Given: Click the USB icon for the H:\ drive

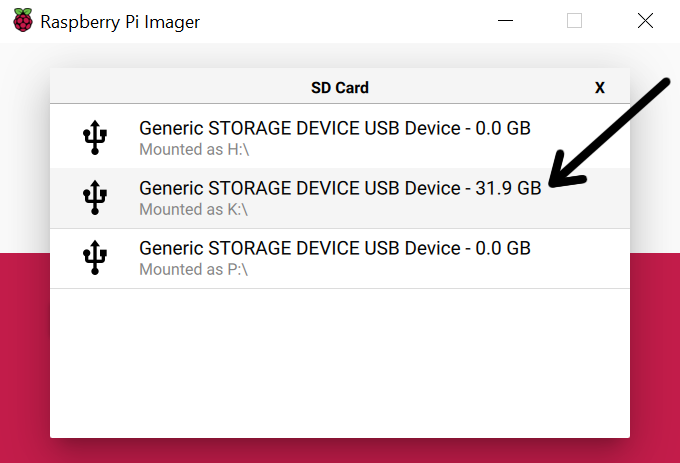Looking at the screenshot, I should click(x=95, y=138).
